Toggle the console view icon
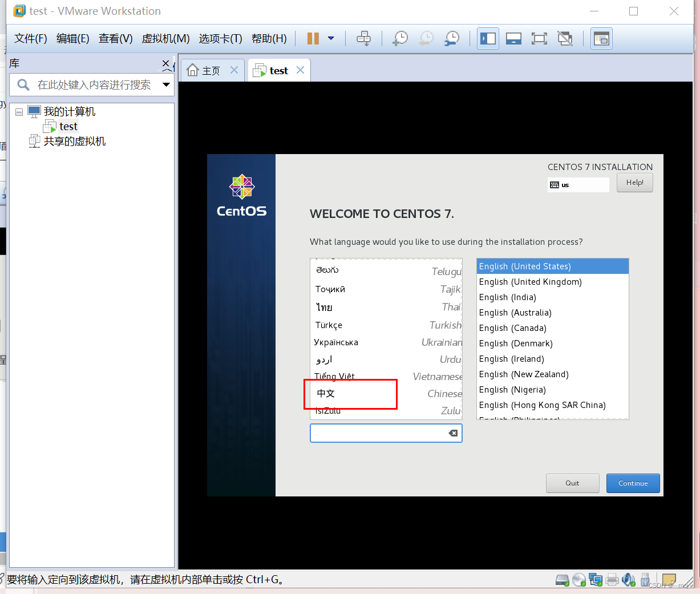Image resolution: width=700 pixels, height=594 pixels. 601,38
